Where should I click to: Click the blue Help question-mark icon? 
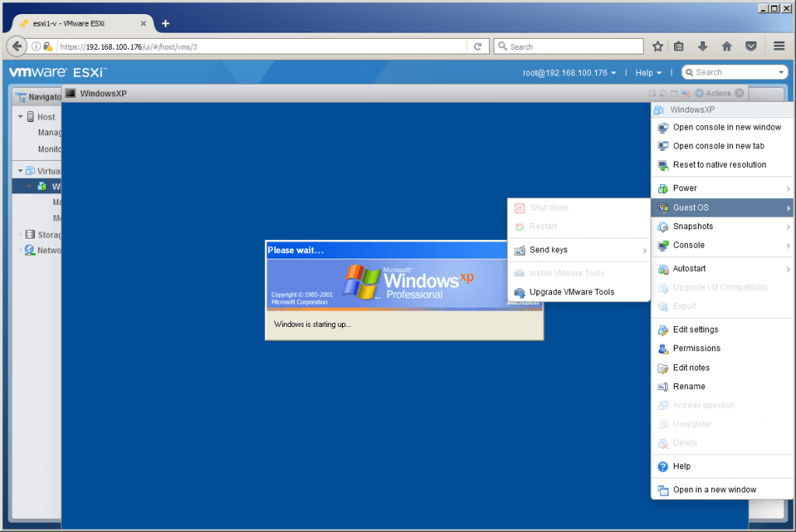663,467
